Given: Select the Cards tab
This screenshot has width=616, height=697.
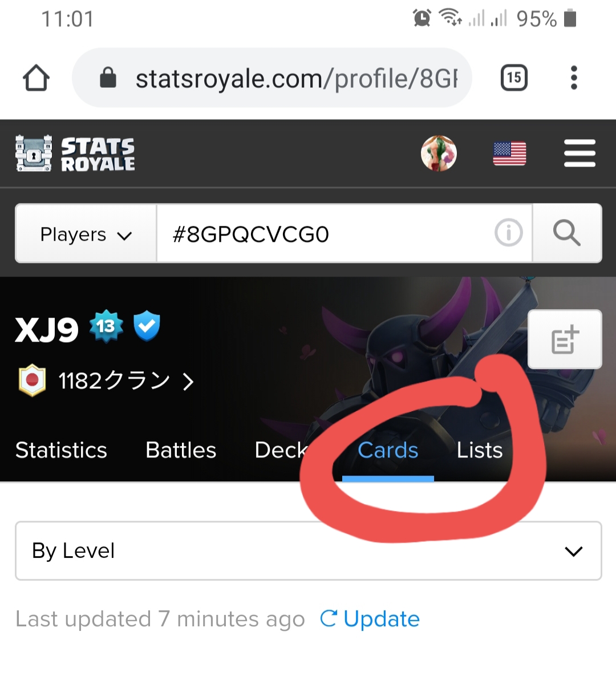Looking at the screenshot, I should [x=388, y=450].
